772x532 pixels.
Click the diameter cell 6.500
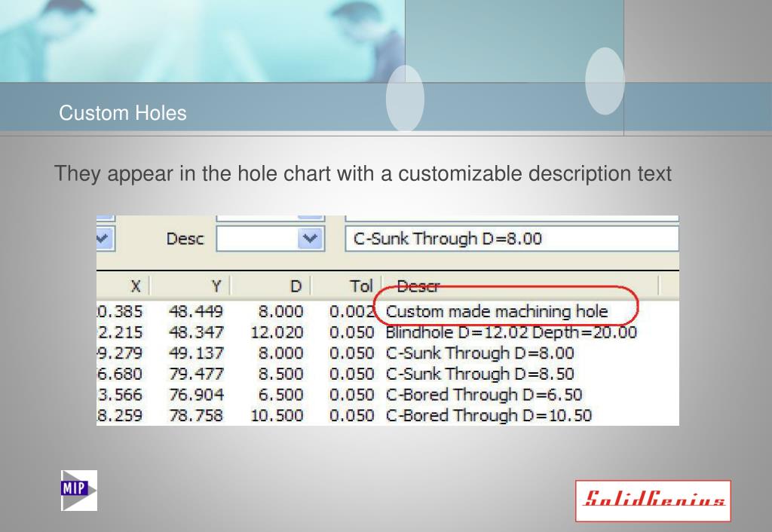[280, 394]
